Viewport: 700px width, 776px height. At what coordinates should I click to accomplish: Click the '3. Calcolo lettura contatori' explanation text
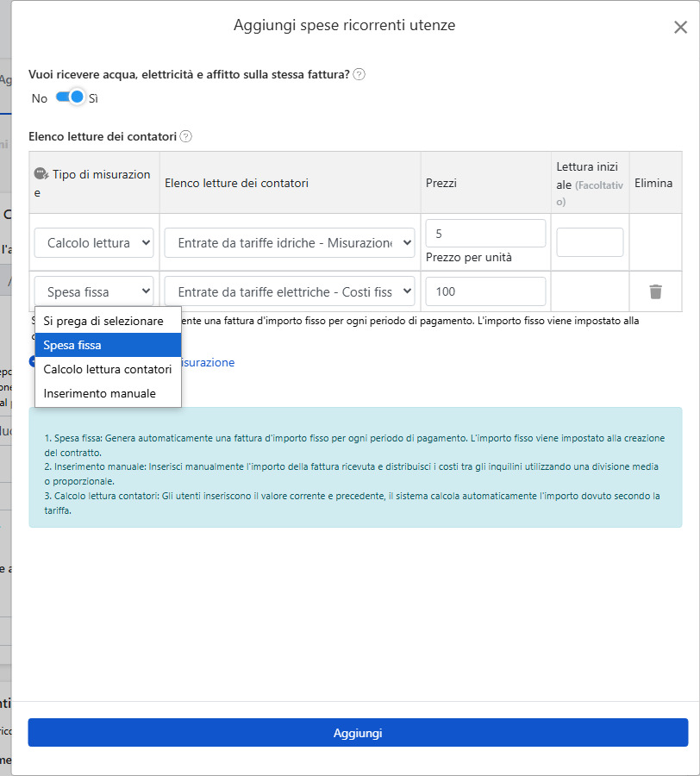pos(352,503)
